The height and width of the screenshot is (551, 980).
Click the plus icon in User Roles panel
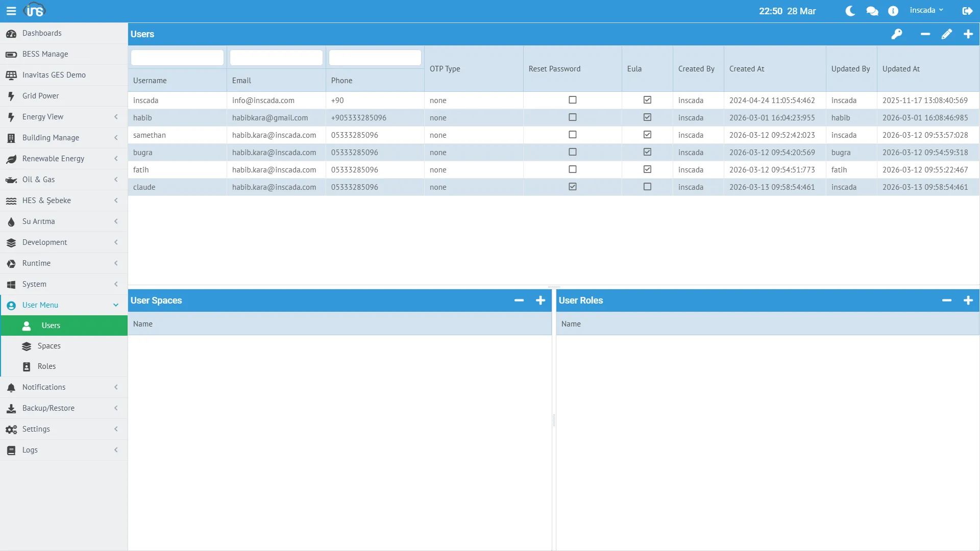pos(968,300)
